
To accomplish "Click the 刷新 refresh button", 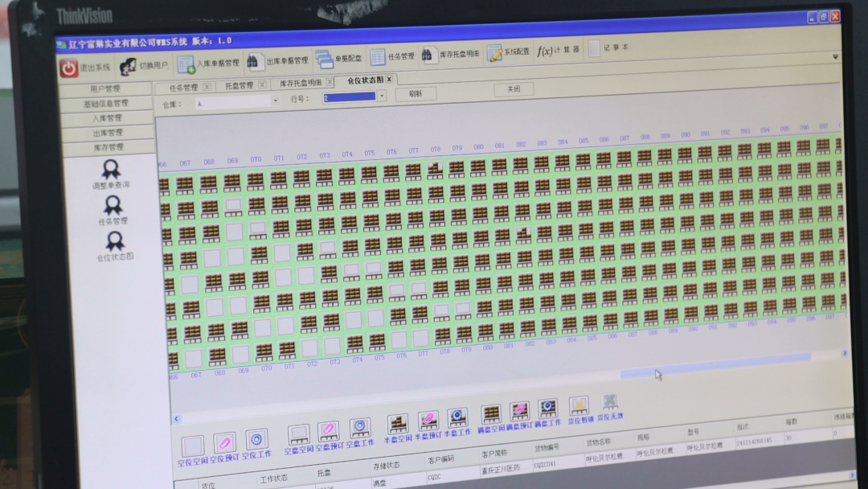I will pyautogui.click(x=415, y=93).
